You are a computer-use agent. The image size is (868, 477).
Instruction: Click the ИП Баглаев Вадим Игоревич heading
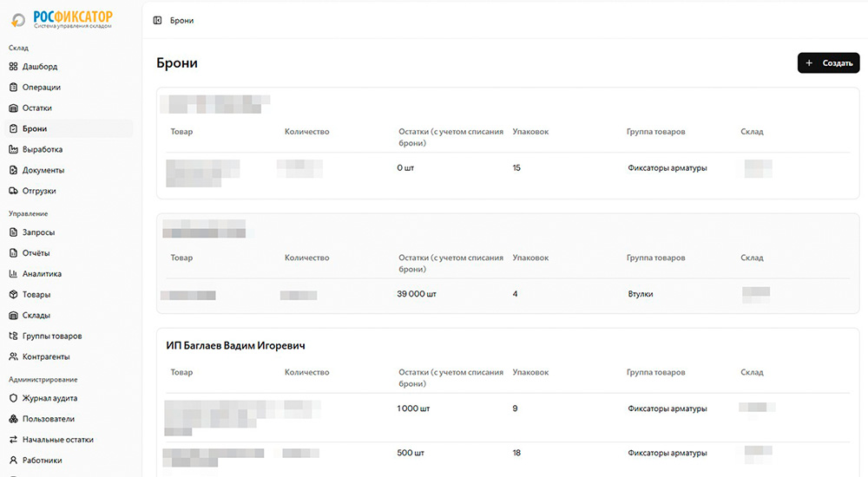click(x=235, y=345)
